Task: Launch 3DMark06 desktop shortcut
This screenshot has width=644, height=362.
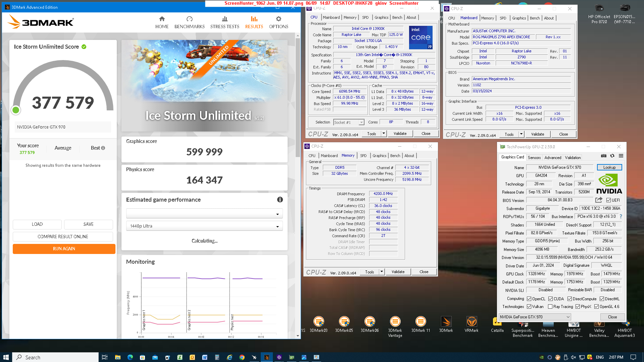Action: (x=369, y=324)
